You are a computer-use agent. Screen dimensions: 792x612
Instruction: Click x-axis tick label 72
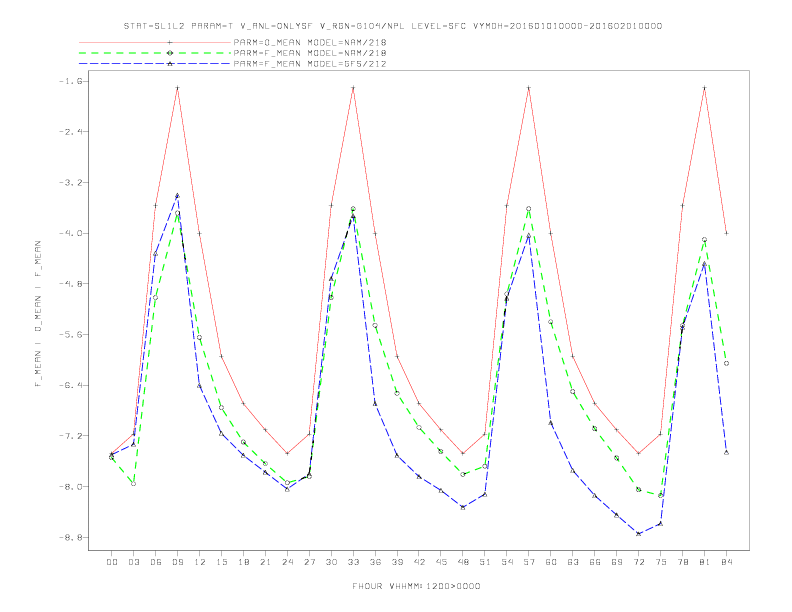coord(638,562)
